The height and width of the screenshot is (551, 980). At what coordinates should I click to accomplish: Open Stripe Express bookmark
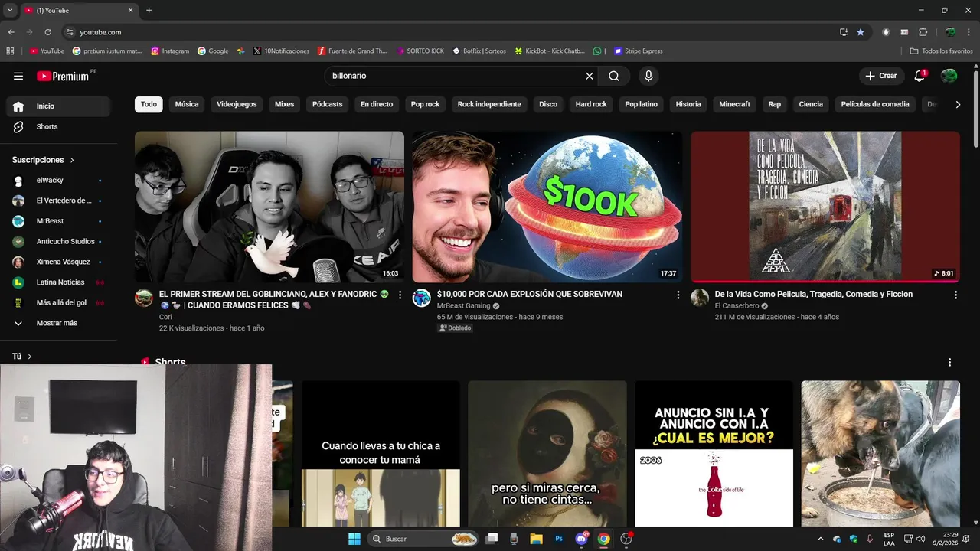coord(637,51)
